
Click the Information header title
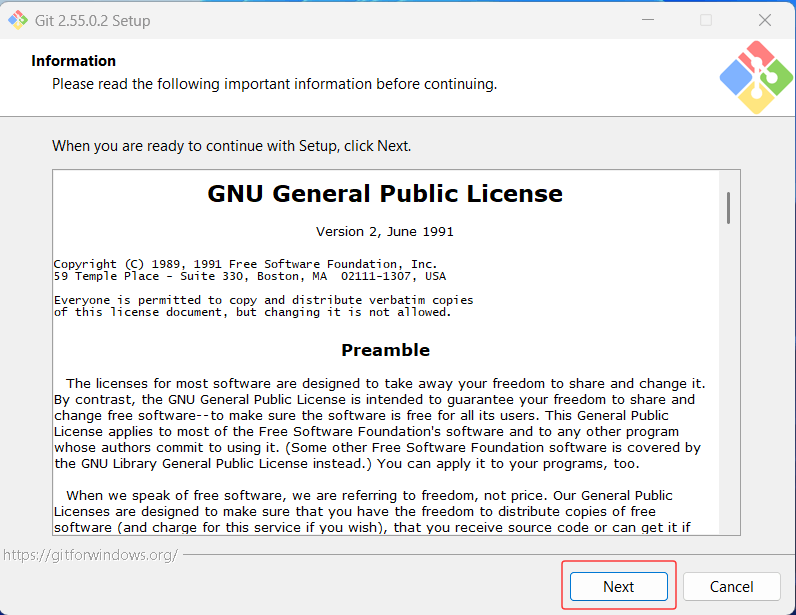(x=74, y=61)
